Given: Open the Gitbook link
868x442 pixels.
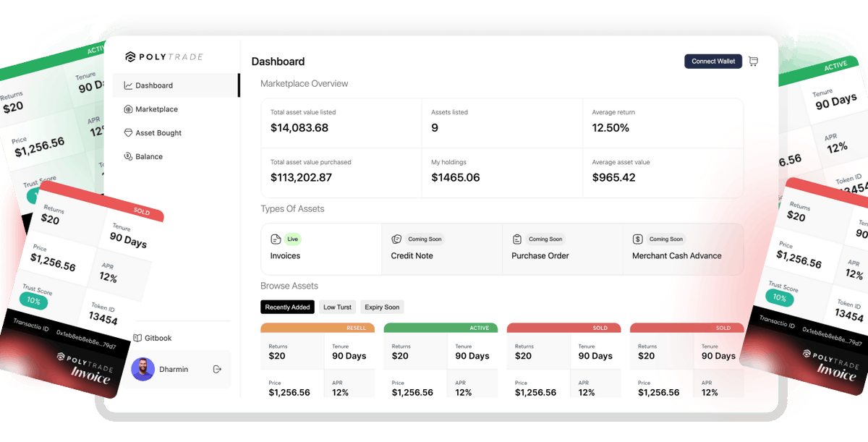Looking at the screenshot, I should pos(153,338).
